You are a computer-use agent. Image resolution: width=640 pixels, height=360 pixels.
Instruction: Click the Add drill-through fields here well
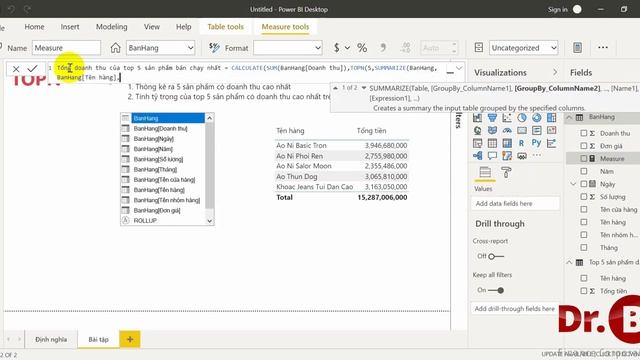pos(515,309)
